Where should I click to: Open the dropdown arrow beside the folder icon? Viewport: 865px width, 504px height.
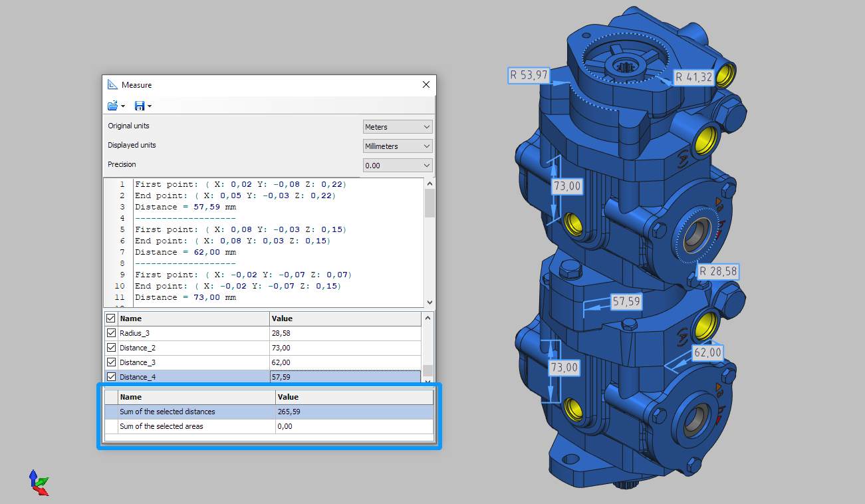pyautogui.click(x=122, y=105)
